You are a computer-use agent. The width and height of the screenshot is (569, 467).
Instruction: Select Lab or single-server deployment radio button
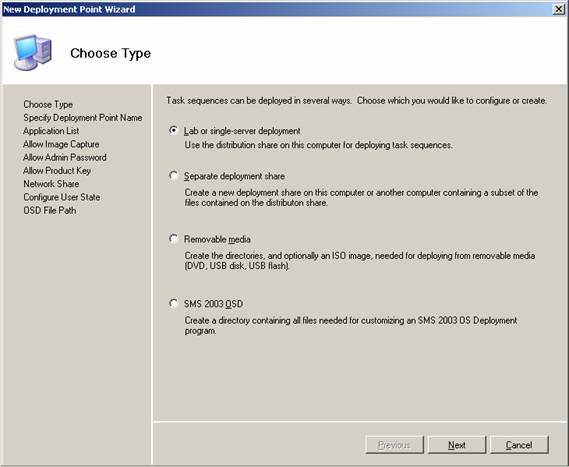point(173,130)
